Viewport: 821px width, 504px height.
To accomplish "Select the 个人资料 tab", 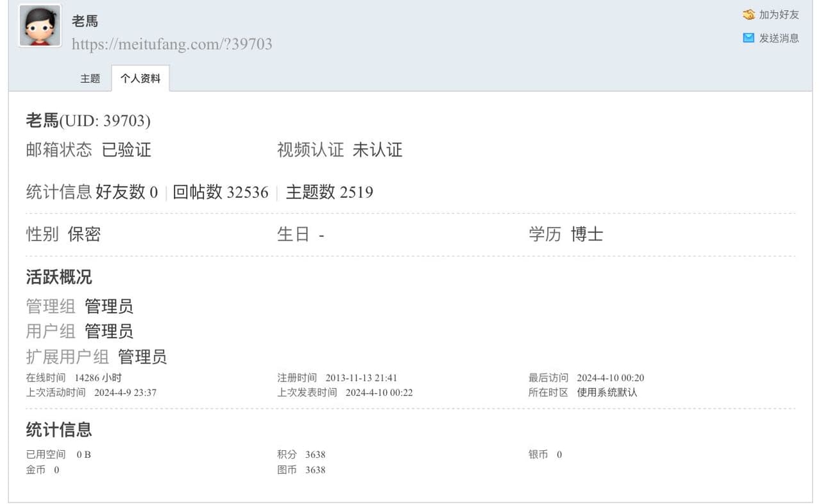I will pyautogui.click(x=140, y=78).
